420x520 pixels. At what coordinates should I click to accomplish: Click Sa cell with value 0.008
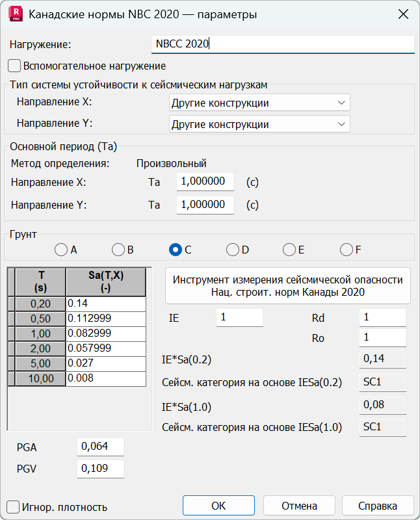[x=106, y=378]
